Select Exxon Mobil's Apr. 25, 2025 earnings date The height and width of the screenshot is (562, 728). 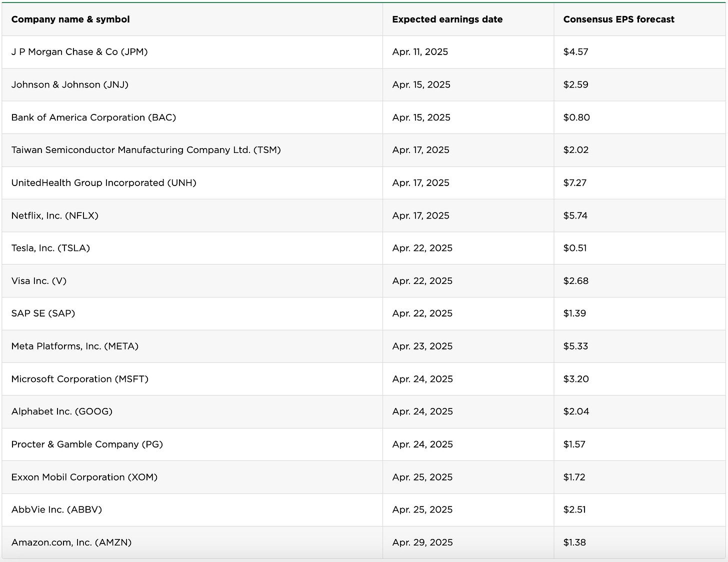422,477
